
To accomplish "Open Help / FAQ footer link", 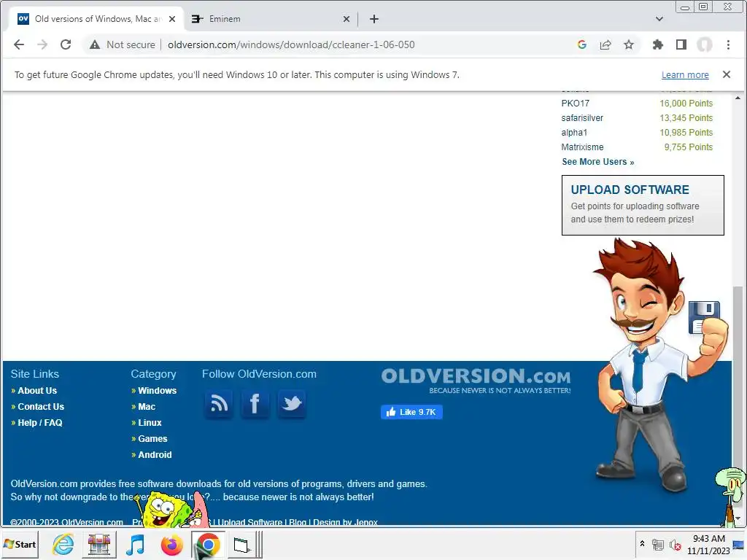I will coord(39,423).
